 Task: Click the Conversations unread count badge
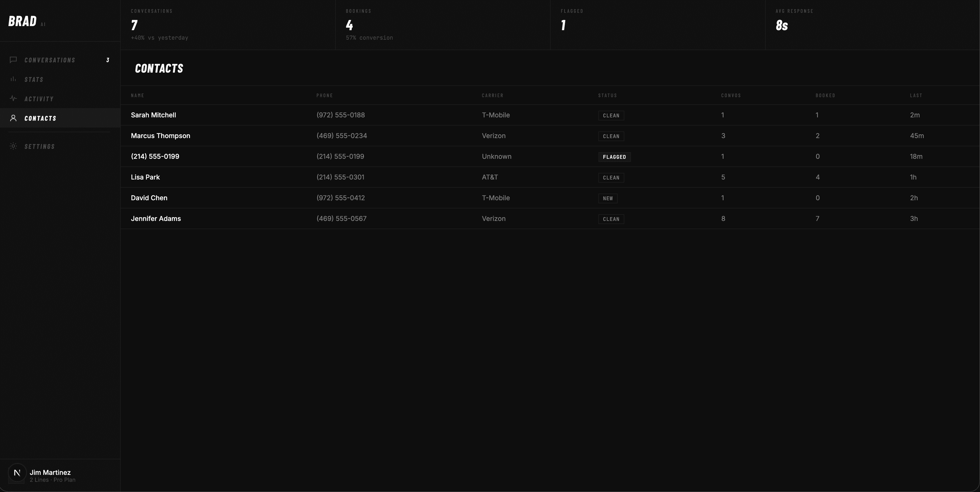pos(108,60)
